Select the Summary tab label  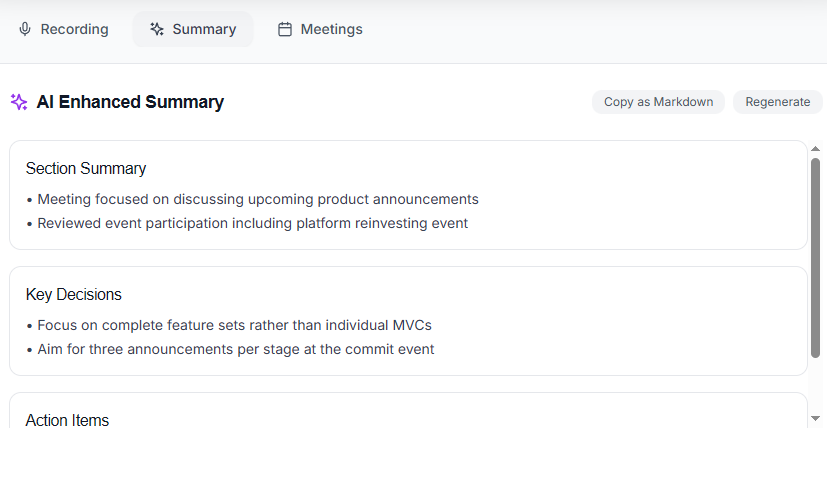(x=204, y=30)
